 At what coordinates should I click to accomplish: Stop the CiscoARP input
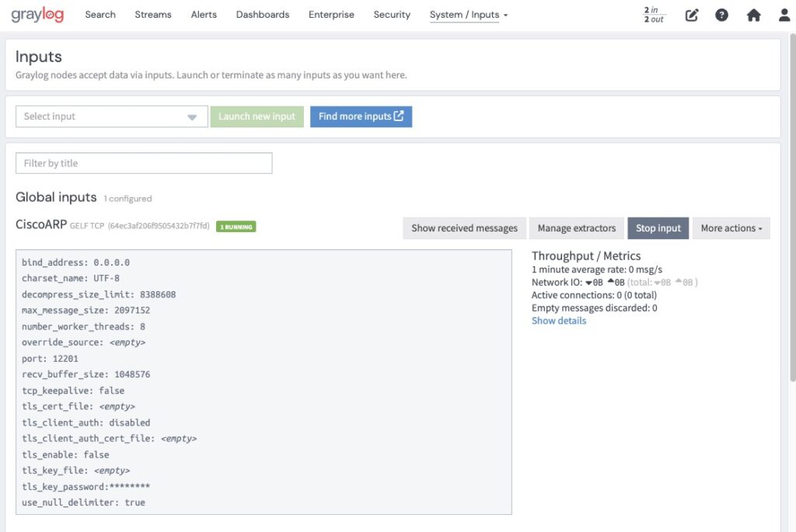[x=658, y=228]
